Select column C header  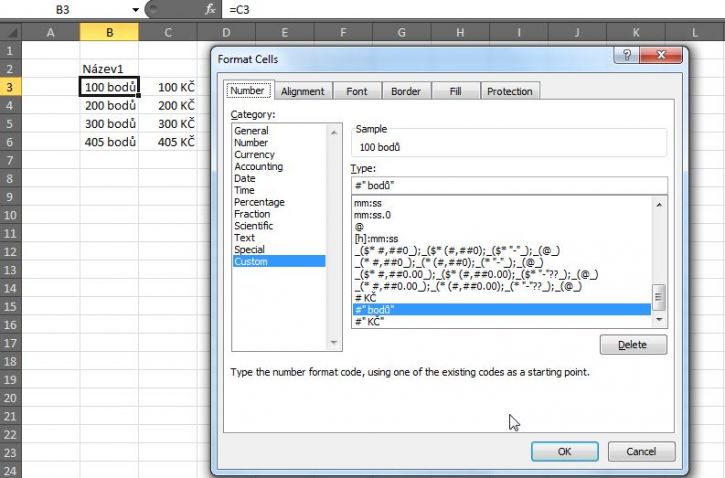tap(168, 32)
